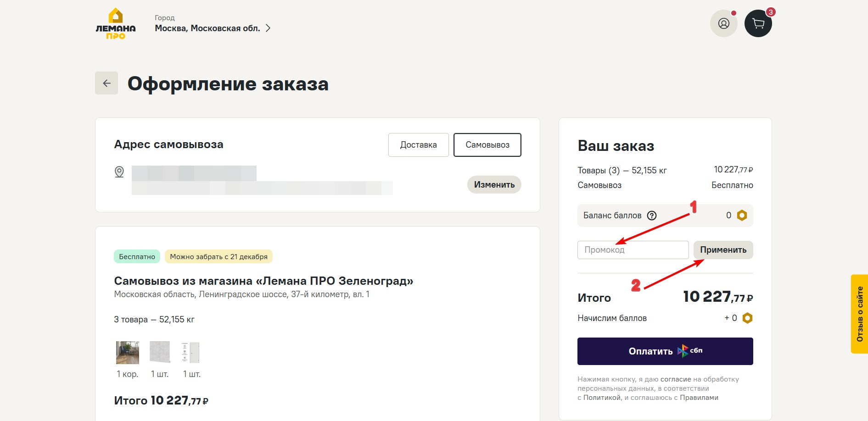Click the points coin icon in Баланс баллов
868x421 pixels.
[742, 216]
